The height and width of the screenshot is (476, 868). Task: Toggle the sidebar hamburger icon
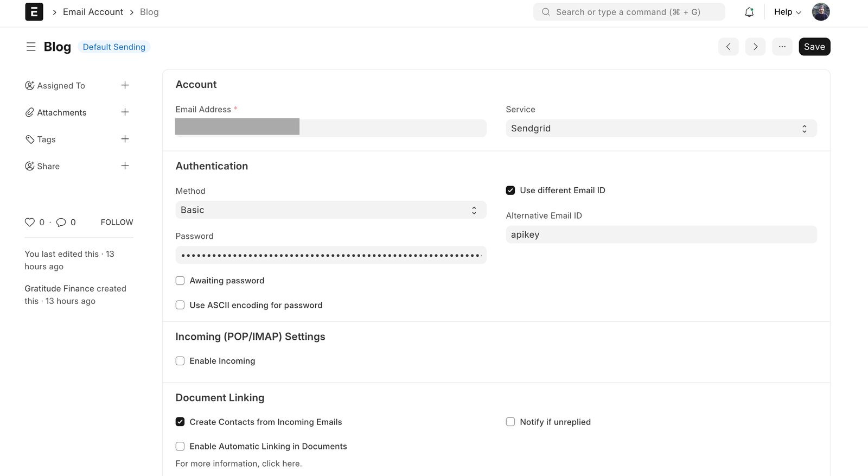pyautogui.click(x=31, y=47)
